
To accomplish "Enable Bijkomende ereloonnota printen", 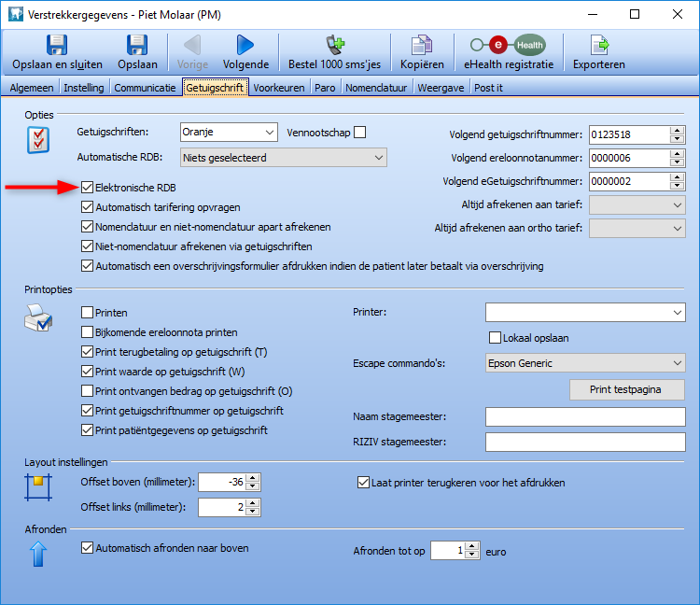I will (x=88, y=331).
